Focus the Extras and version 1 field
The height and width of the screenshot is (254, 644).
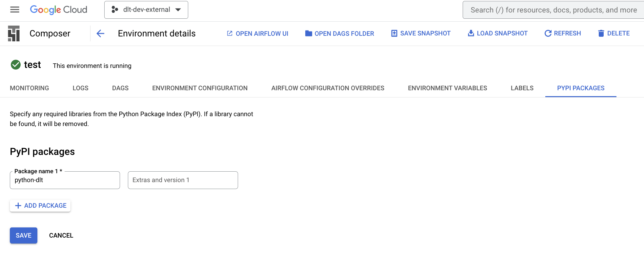click(x=183, y=180)
